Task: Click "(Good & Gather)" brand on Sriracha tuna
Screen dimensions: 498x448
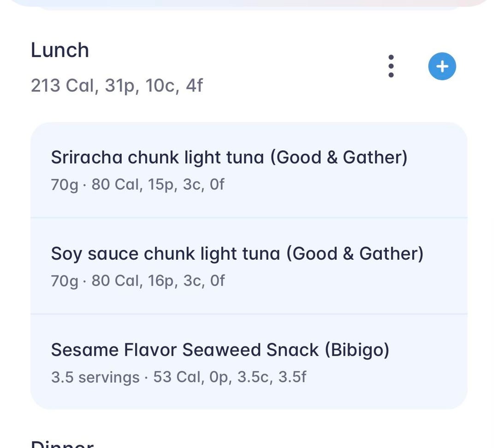Action: tap(339, 158)
